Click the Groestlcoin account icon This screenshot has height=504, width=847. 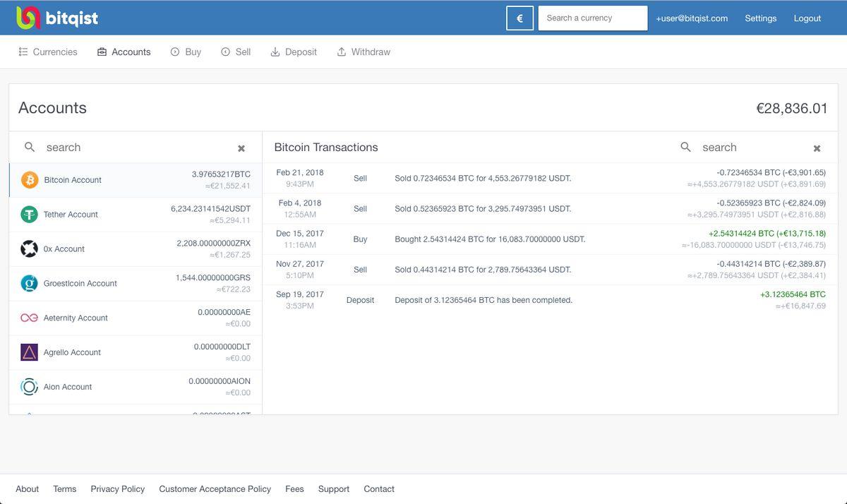tap(29, 284)
